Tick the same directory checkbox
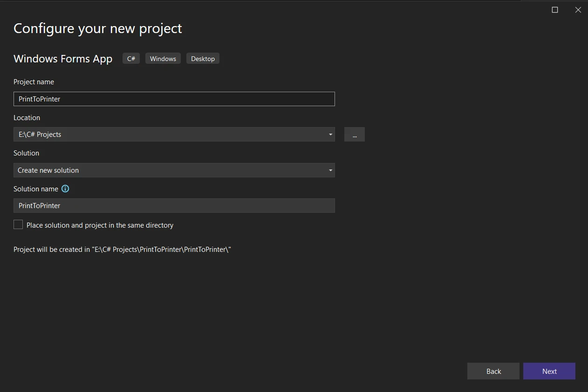Screen dimensions: 588x392 (18, 225)
